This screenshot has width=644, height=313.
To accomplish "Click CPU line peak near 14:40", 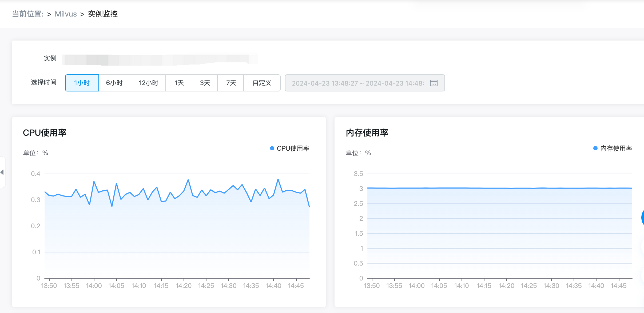I will coord(278,179).
